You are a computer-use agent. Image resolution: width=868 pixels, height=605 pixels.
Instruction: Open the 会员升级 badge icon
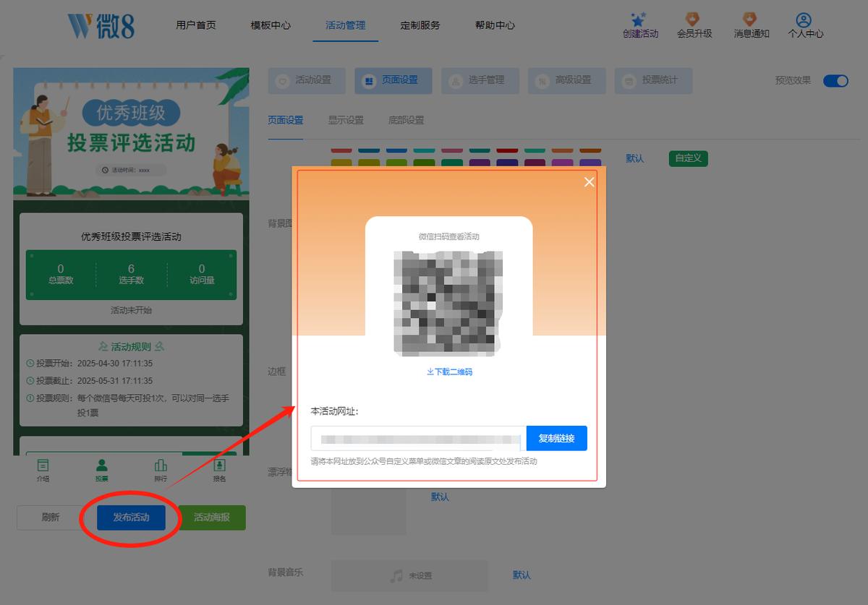click(x=693, y=20)
